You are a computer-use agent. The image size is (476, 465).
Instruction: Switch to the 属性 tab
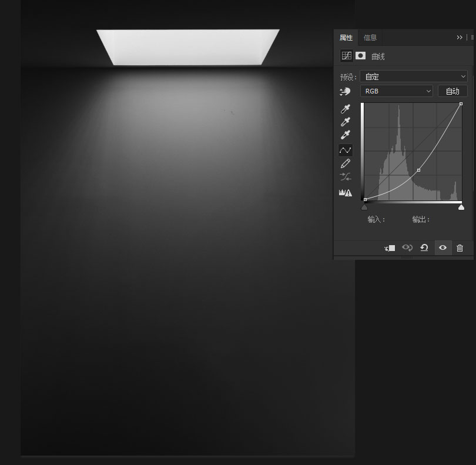[x=346, y=38]
